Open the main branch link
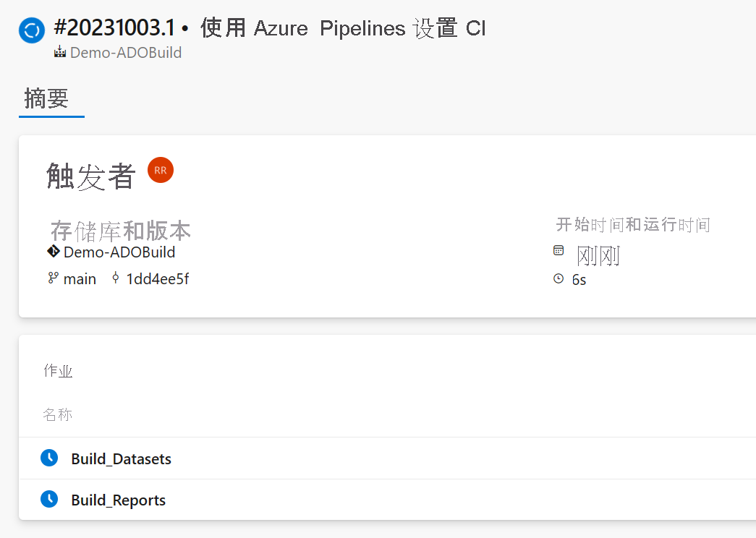756x538 pixels. pos(80,279)
